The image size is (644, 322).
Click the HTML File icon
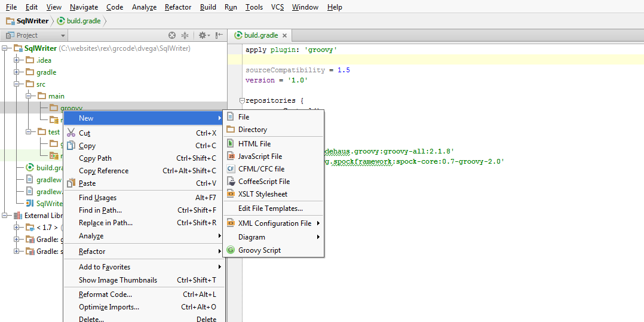tap(231, 144)
